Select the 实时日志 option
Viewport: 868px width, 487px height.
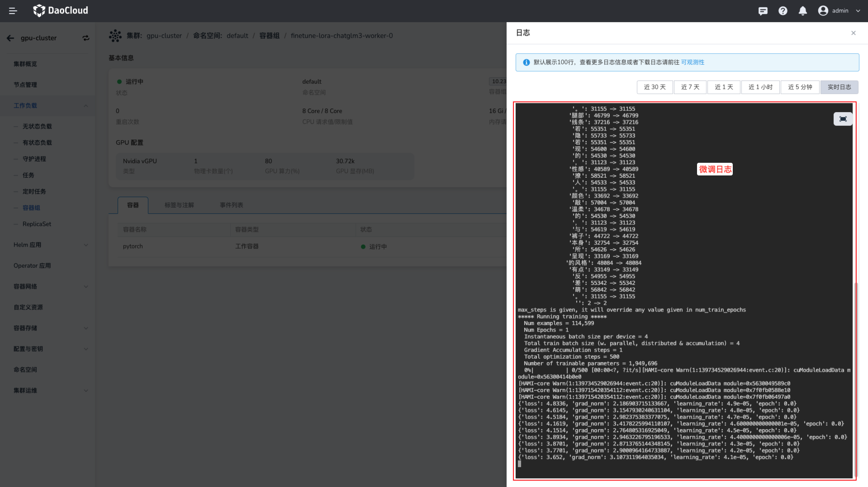[839, 87]
